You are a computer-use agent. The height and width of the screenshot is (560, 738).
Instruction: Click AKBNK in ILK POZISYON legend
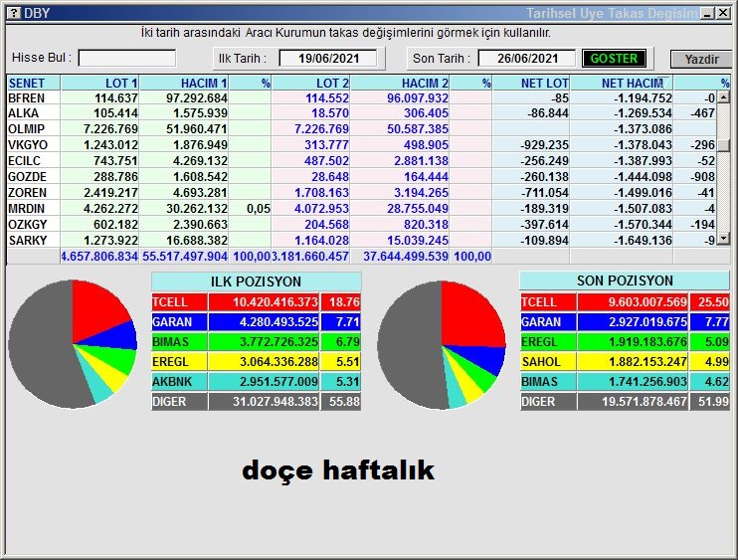(256, 381)
